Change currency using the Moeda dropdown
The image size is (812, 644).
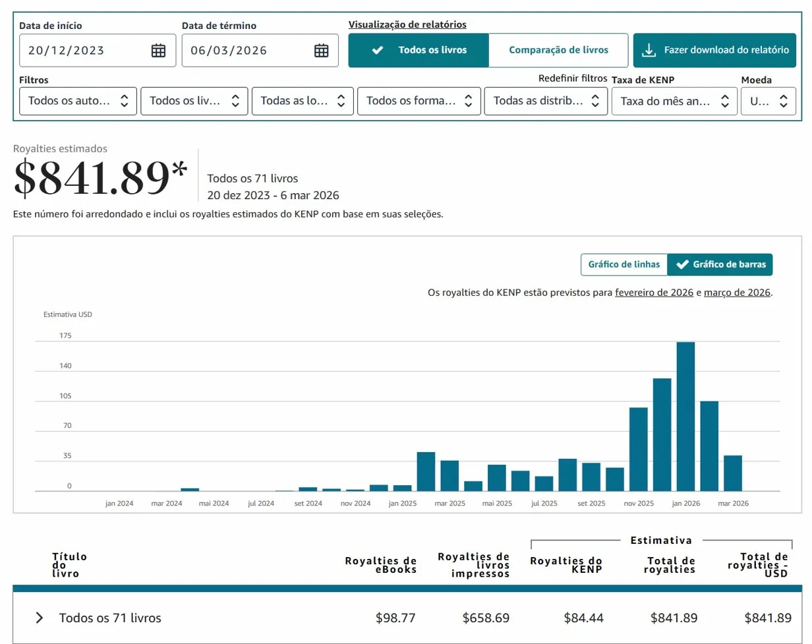tap(768, 101)
